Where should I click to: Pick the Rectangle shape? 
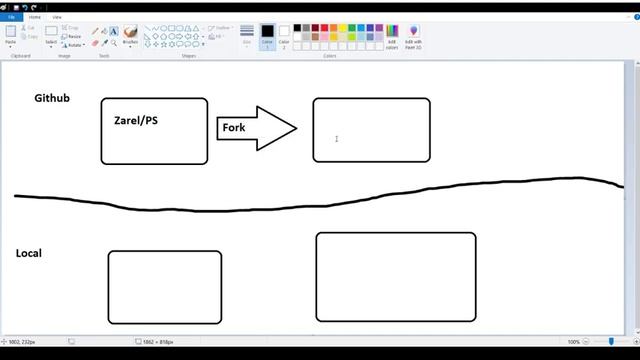172,28
